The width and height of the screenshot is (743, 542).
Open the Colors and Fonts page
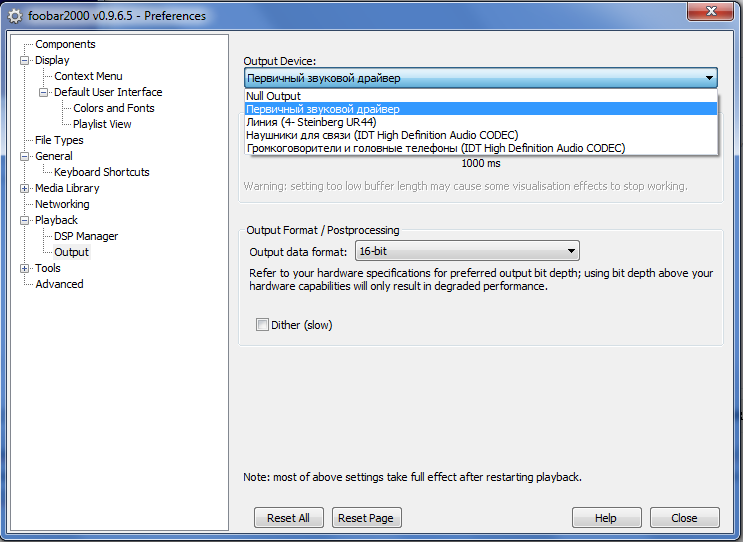pos(114,108)
